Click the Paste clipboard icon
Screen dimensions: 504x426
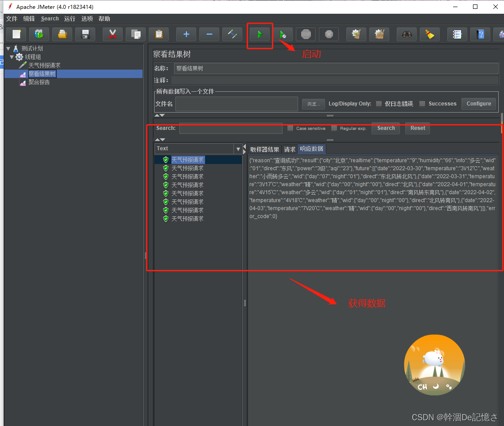coord(159,34)
